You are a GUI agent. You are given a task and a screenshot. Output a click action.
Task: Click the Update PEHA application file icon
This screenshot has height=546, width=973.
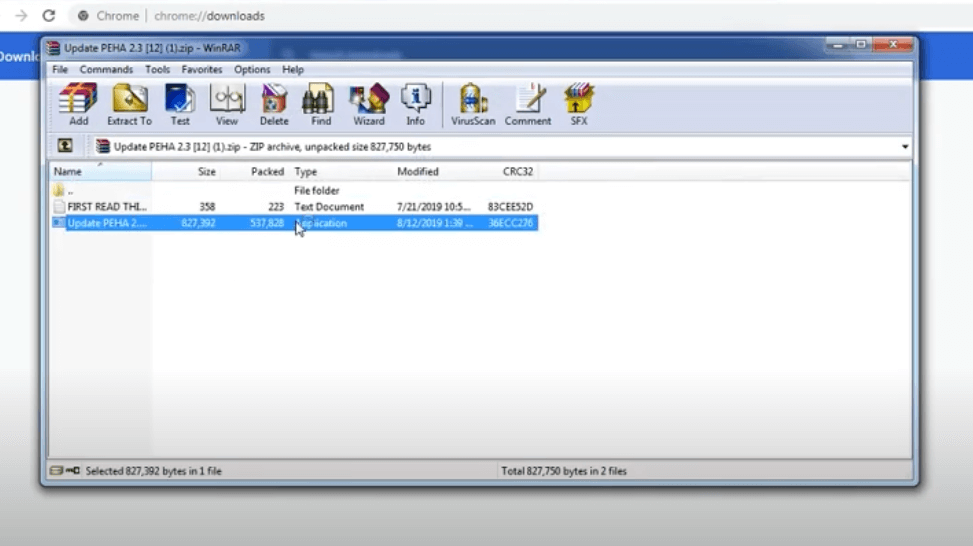pyautogui.click(x=58, y=223)
